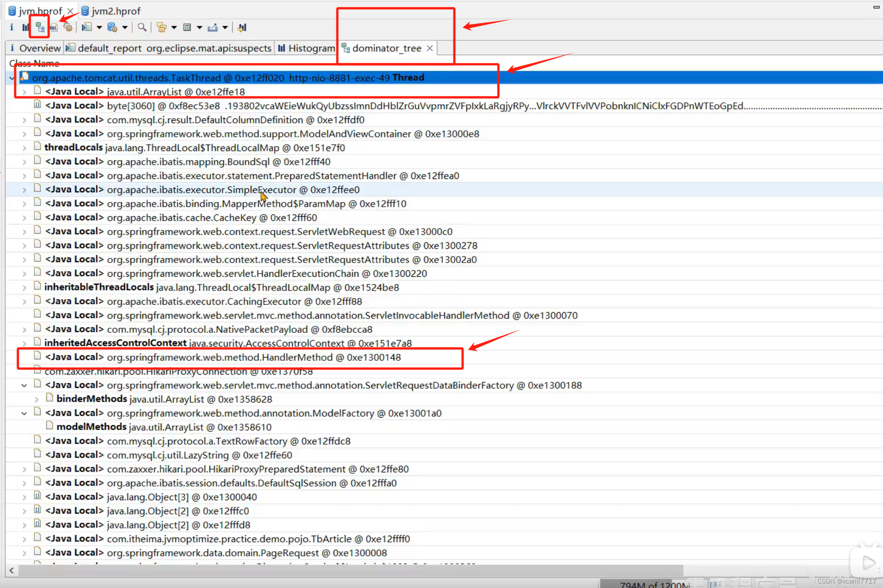Click the java.lang.Object[3] array row icon
The width and height of the screenshot is (883, 588).
(37, 496)
